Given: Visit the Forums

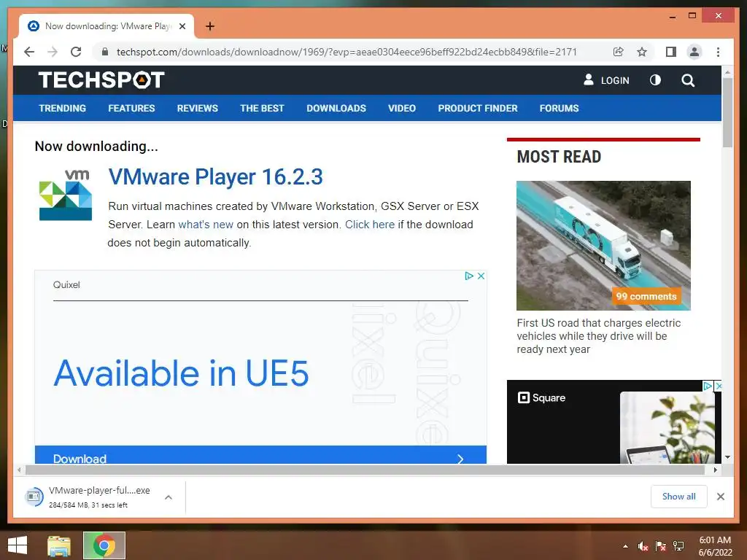Looking at the screenshot, I should [x=560, y=108].
